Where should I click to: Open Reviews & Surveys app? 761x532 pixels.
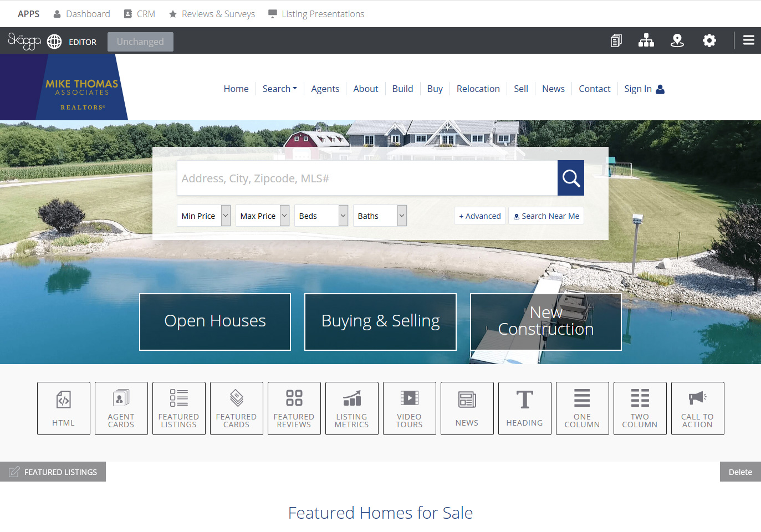(x=212, y=14)
